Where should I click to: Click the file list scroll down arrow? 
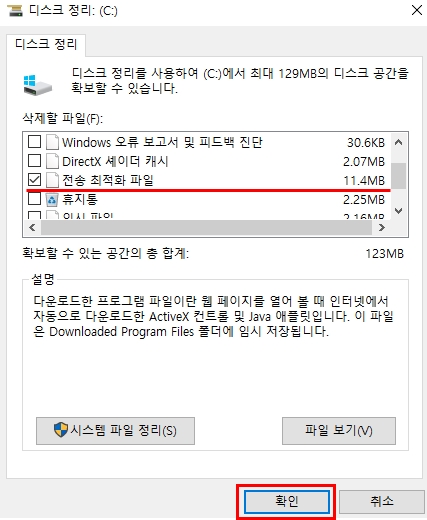[x=398, y=210]
